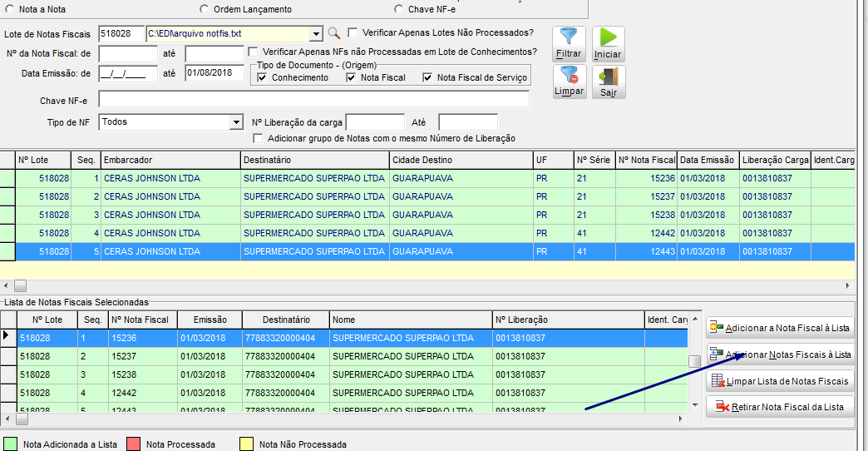Expand the notfis.txt file path dropdown
Image resolution: width=868 pixels, height=451 pixels.
click(x=316, y=34)
